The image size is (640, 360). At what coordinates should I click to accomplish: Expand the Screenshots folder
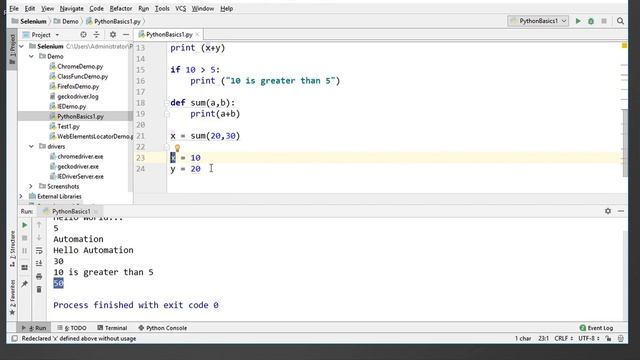pos(31,186)
